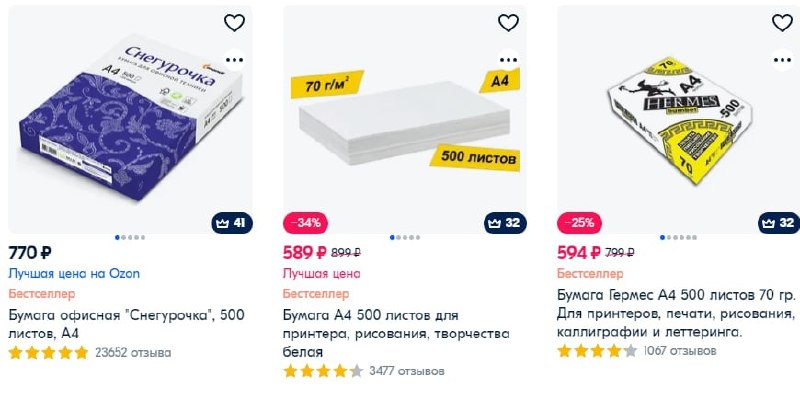The width and height of the screenshot is (800, 399).
Task: Click the Лучшая цена на Ozon label
Action: (x=74, y=274)
